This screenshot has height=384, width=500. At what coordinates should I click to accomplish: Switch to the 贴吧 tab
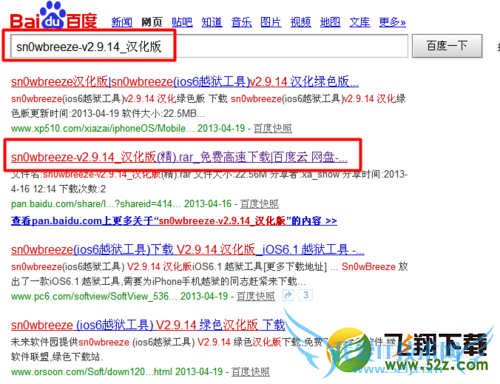(x=182, y=22)
